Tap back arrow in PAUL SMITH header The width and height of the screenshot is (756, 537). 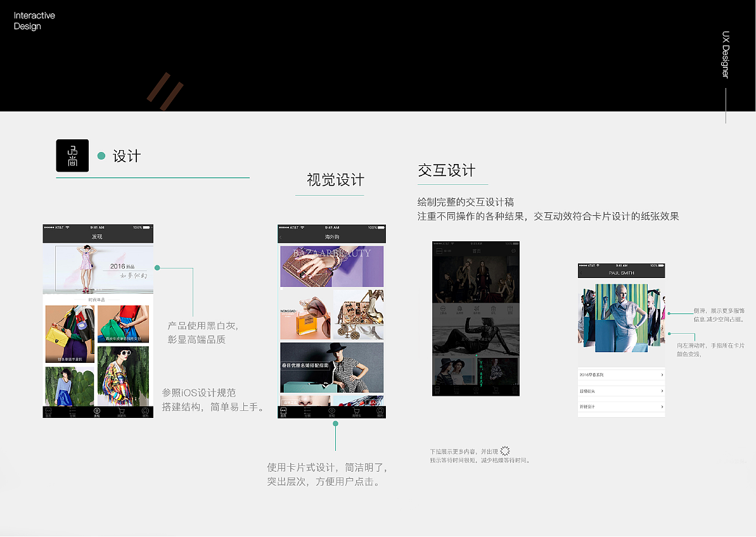click(581, 273)
